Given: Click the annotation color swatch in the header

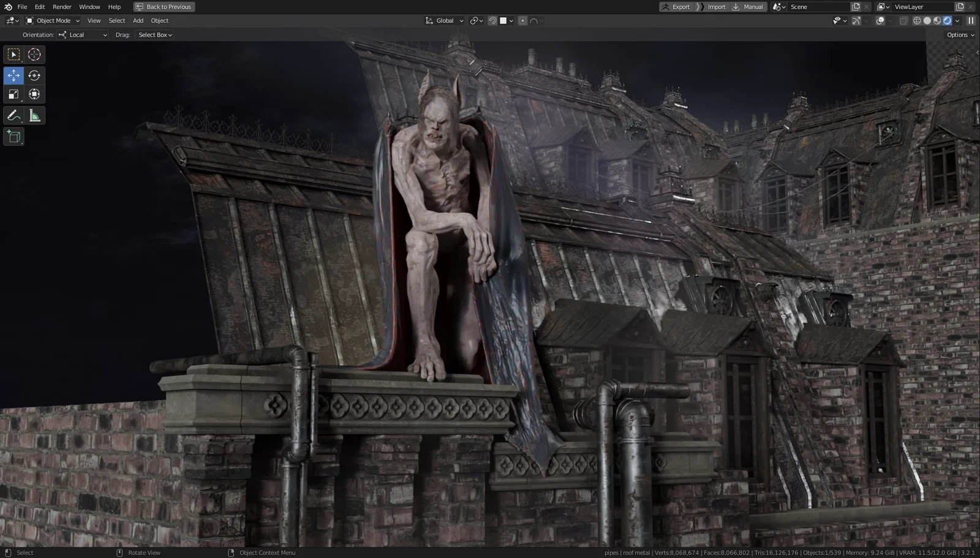Looking at the screenshot, I should tap(504, 20).
